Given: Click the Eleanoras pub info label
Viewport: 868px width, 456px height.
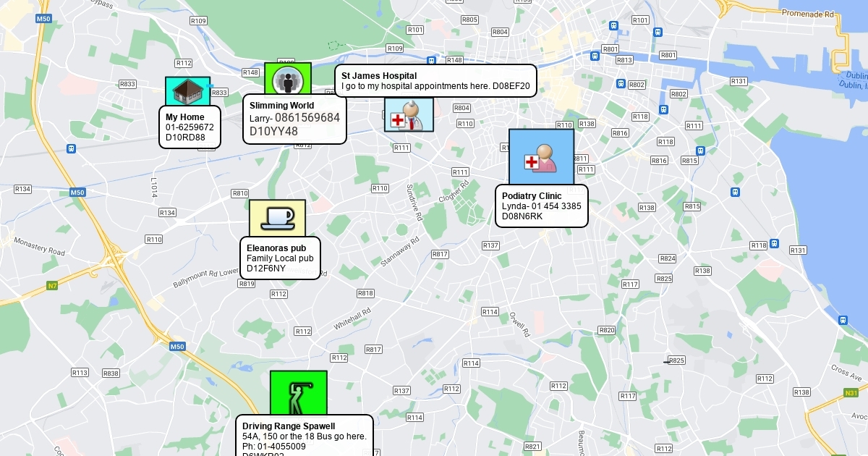Looking at the screenshot, I should (280, 258).
